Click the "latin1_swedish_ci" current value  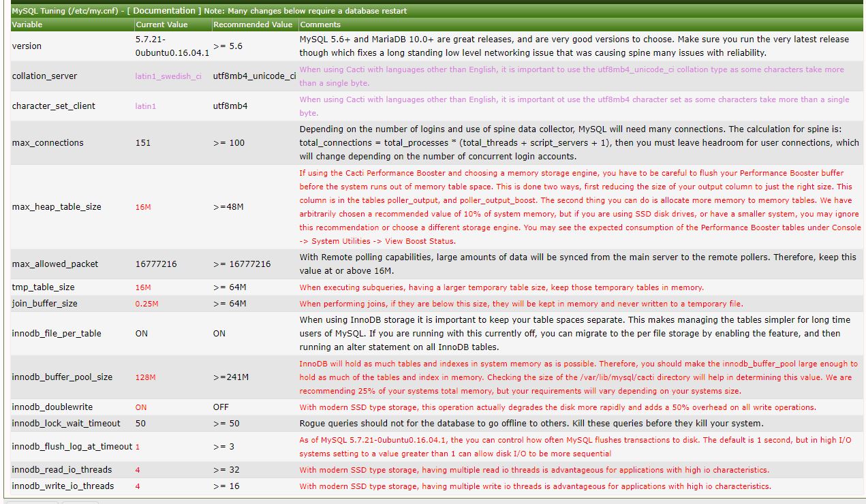pos(168,76)
